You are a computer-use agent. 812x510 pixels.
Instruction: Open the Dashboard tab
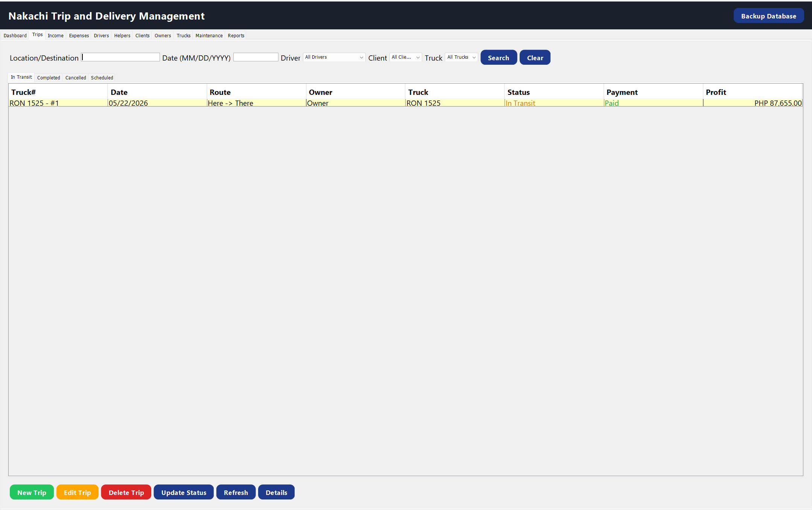15,35
